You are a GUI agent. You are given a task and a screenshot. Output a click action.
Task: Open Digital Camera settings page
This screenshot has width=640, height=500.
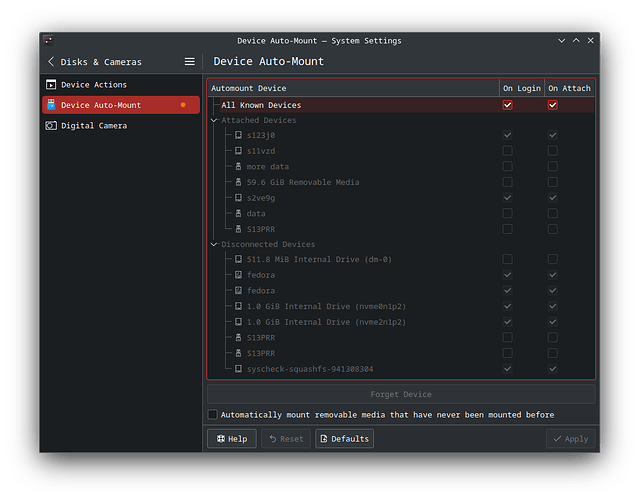(121, 125)
